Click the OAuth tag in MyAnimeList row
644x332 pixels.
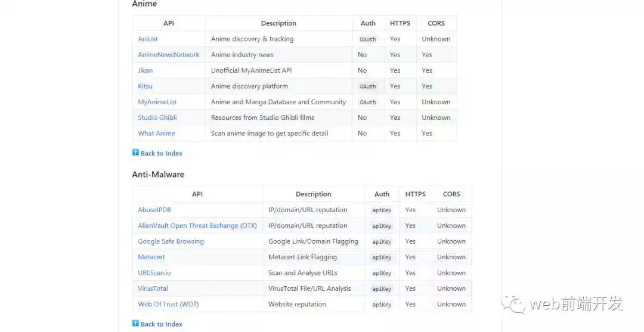[x=368, y=102]
